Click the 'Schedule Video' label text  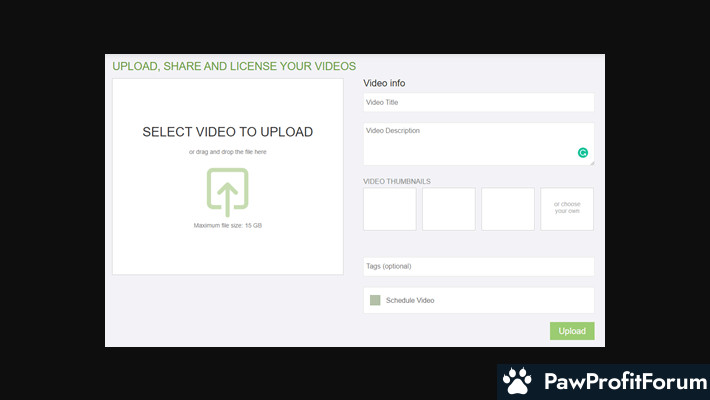410,300
